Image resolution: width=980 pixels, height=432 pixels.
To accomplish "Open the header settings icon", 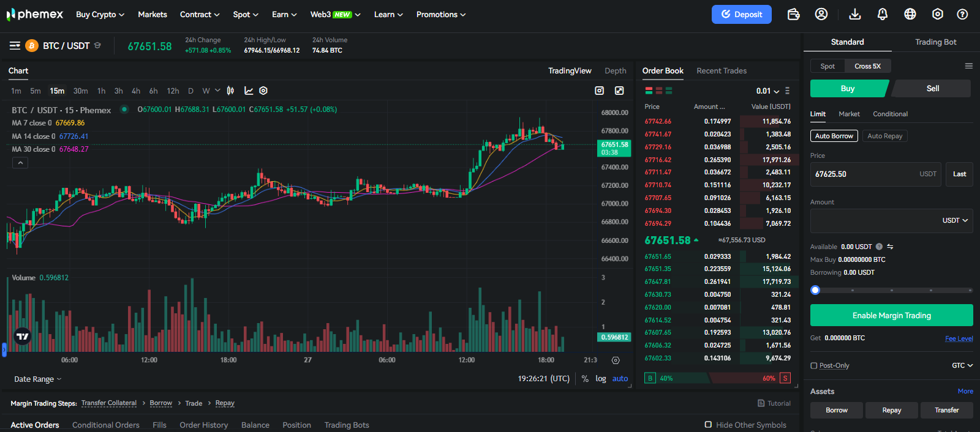I will pyautogui.click(x=938, y=14).
